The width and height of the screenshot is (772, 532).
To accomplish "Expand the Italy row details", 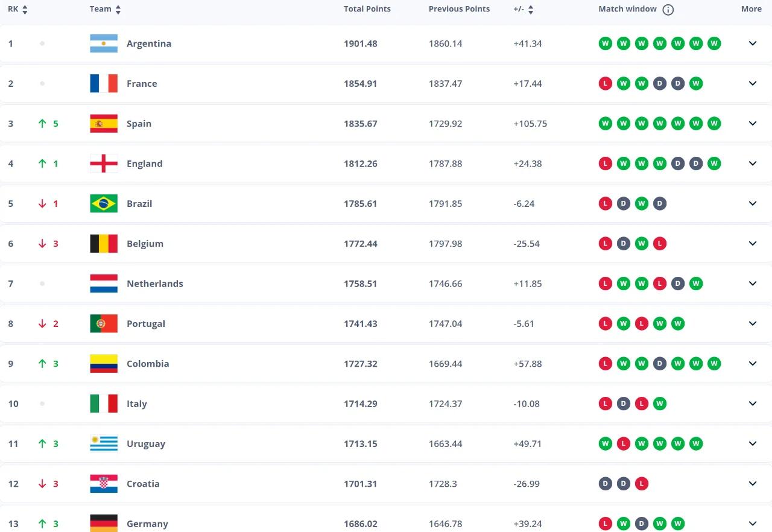I will click(x=753, y=404).
